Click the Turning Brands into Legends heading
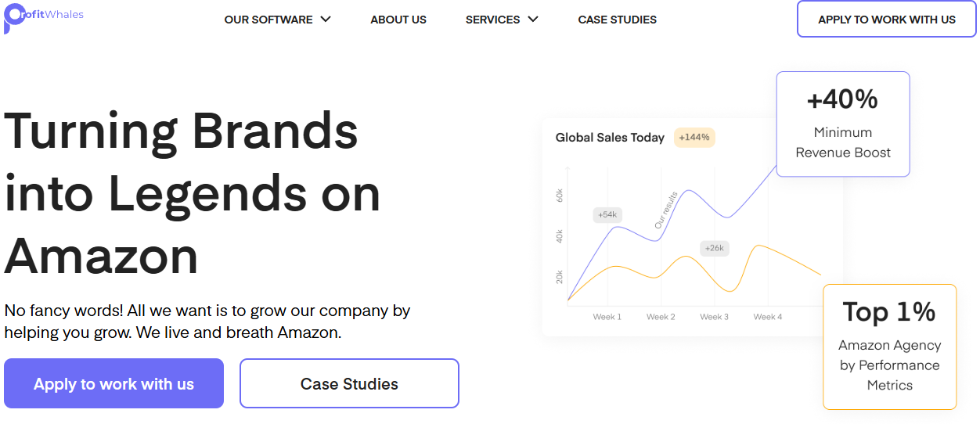The image size is (980, 424). [x=193, y=193]
